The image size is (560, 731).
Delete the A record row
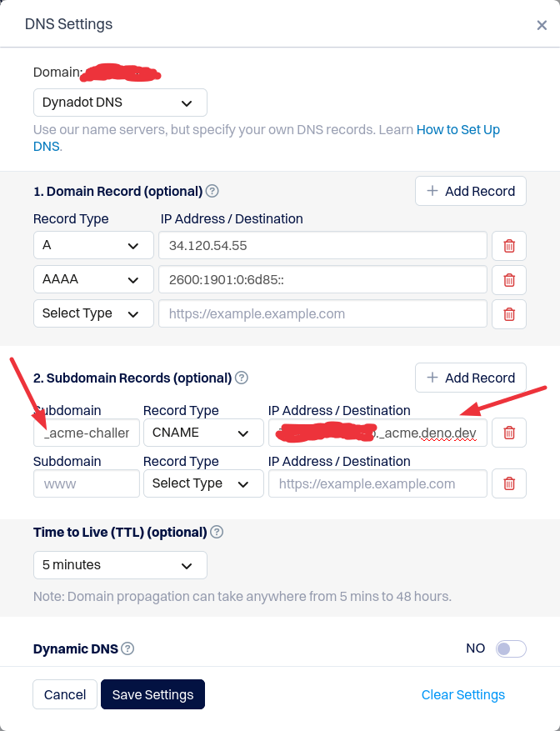(x=508, y=246)
